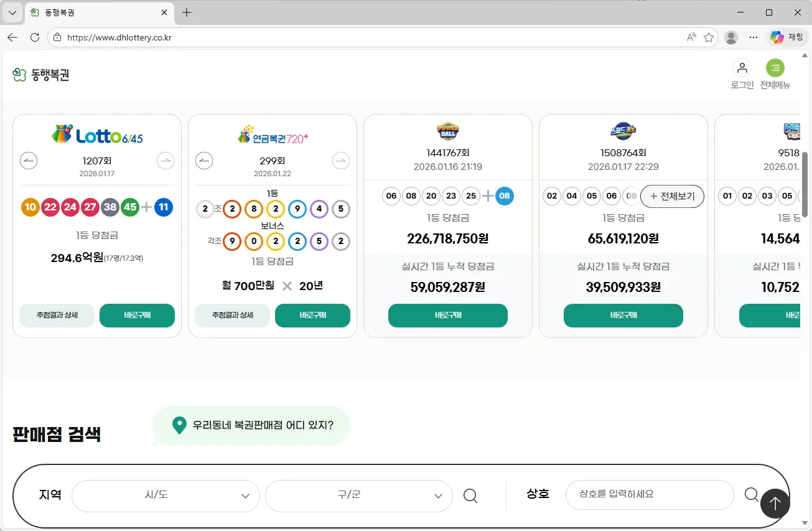Click the region search magnifier icon

coord(470,496)
